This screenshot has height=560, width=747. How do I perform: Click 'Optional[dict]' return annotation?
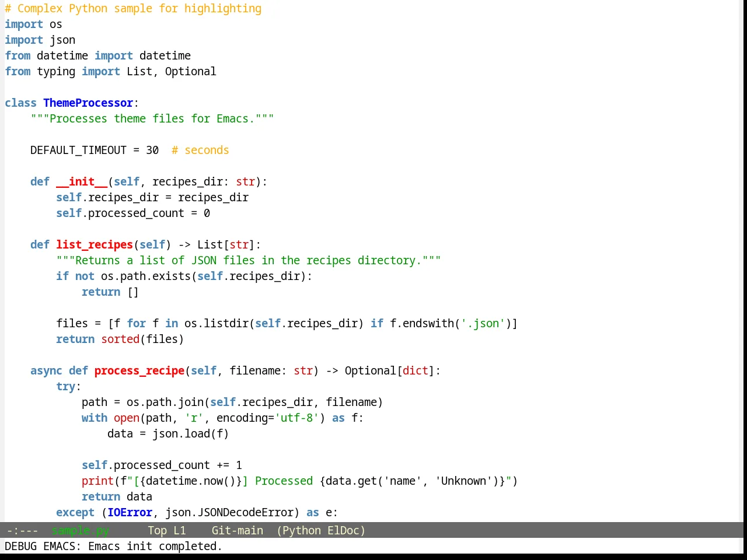pyautogui.click(x=390, y=370)
